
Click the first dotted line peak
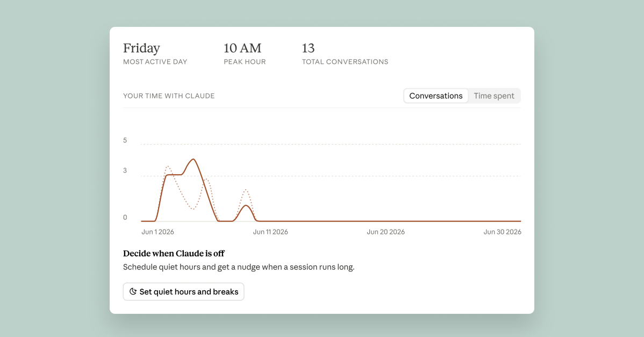[x=168, y=167]
